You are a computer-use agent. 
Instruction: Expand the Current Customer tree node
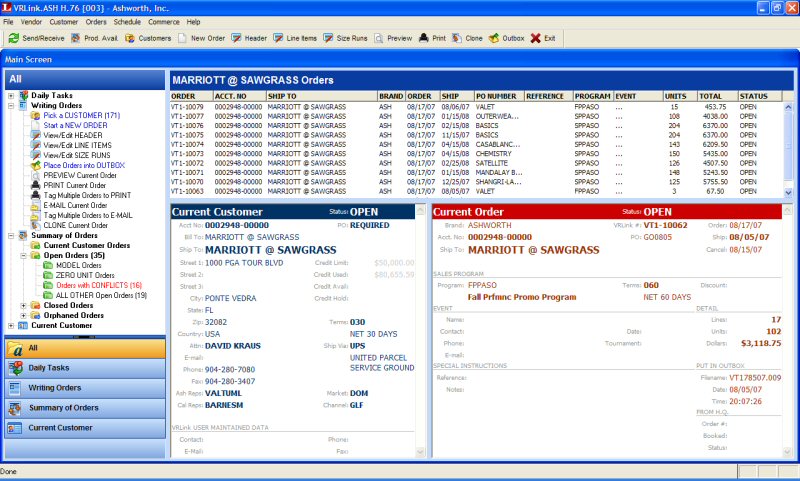click(11, 325)
